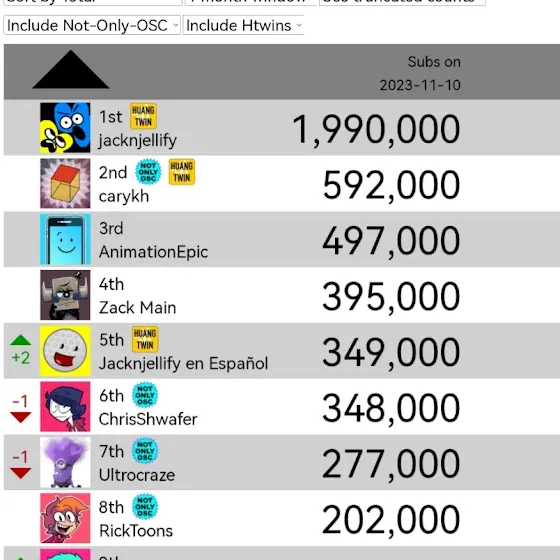
Task: Open the Ultrocraze purple minion avatar
Action: click(65, 462)
